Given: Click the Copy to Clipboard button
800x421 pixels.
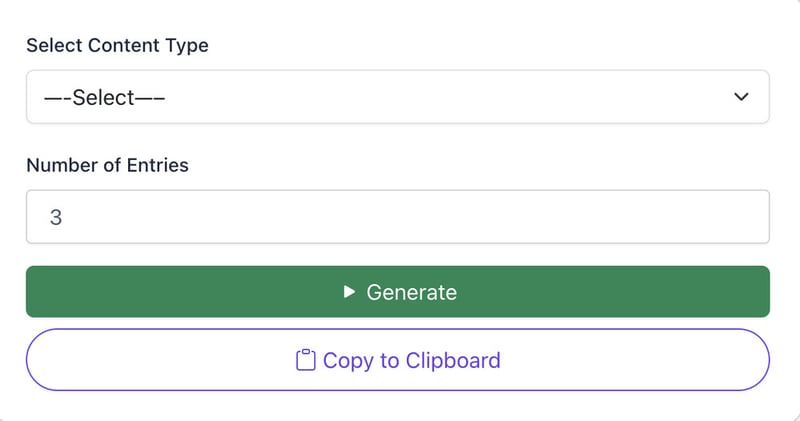Looking at the screenshot, I should (397, 360).
